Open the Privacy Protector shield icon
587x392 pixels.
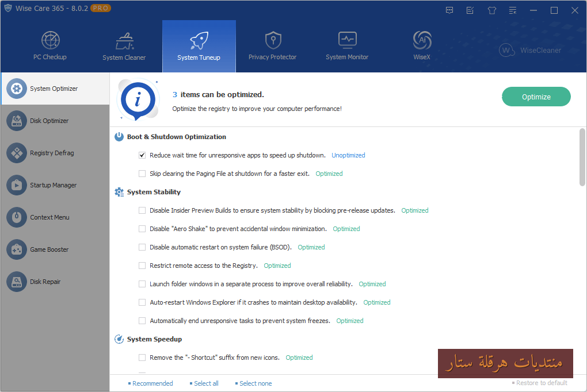click(273, 40)
